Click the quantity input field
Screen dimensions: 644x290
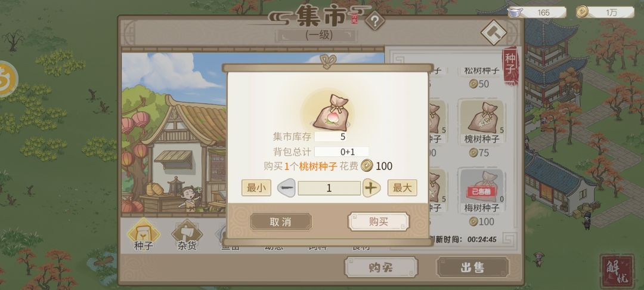click(x=329, y=188)
